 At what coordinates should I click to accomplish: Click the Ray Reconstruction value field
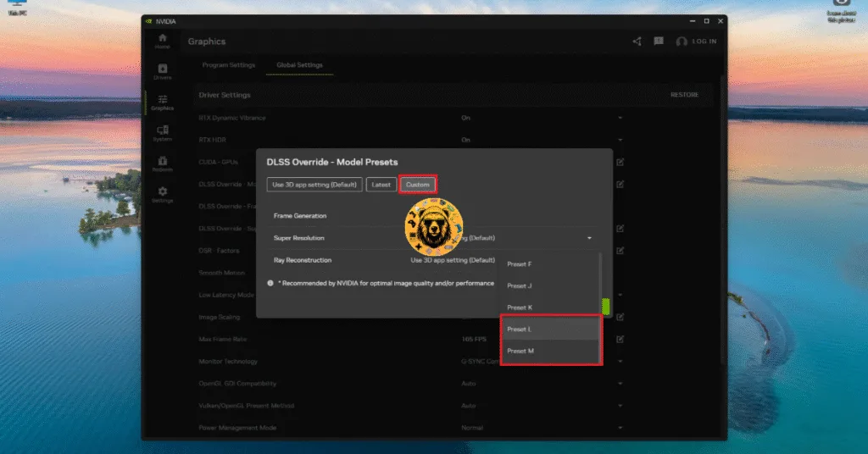tap(453, 260)
